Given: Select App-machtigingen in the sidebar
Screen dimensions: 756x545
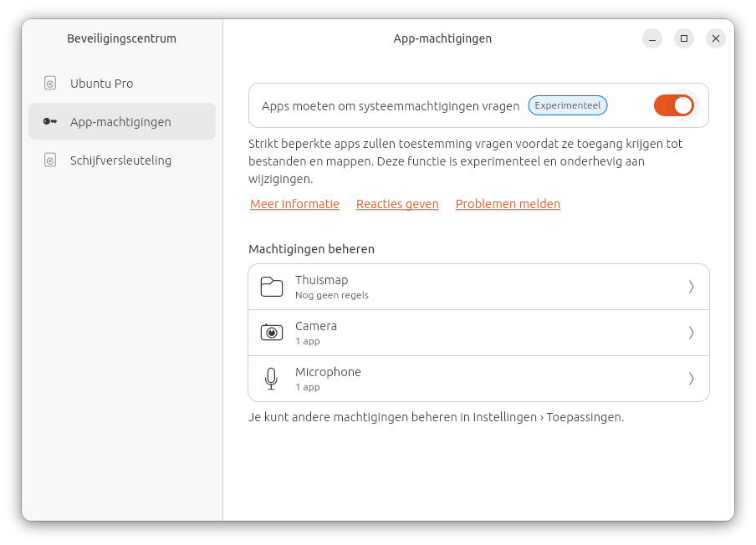Looking at the screenshot, I should click(120, 121).
